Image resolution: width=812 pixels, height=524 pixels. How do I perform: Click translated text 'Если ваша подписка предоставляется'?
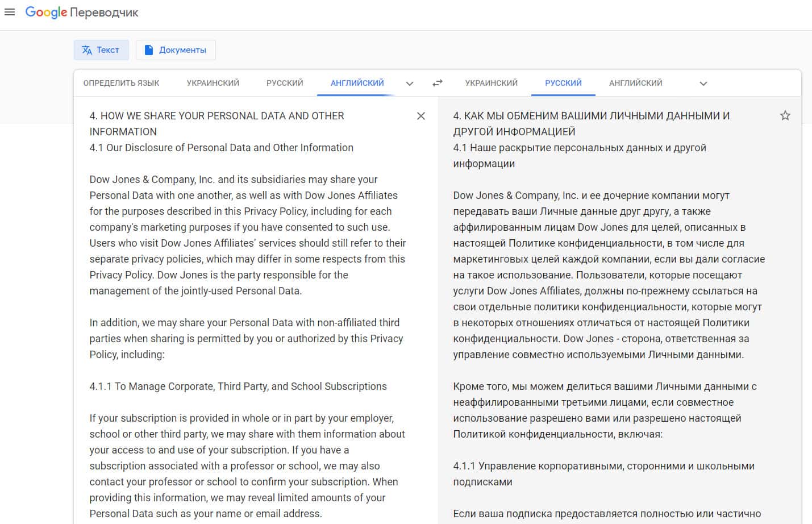coord(607,514)
